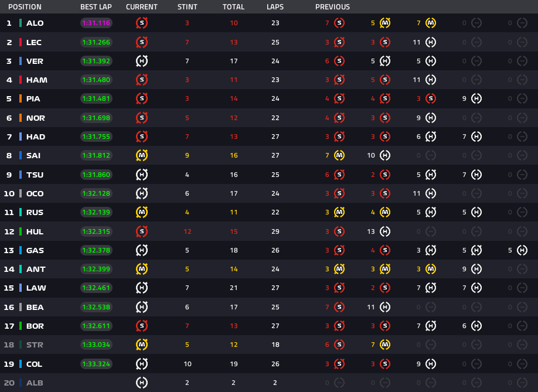Click ALO's current soft tyre icon
Screen dimensions: 538x392
[142, 23]
